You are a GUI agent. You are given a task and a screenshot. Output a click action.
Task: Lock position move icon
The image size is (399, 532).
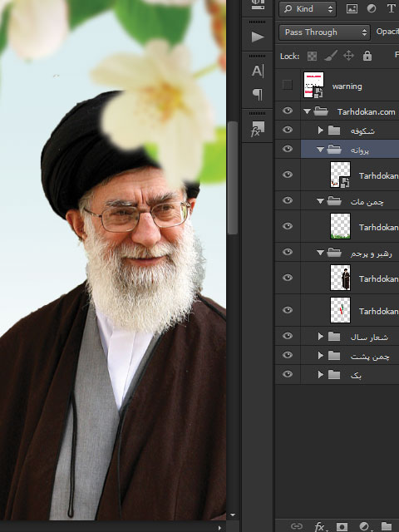[x=348, y=56]
